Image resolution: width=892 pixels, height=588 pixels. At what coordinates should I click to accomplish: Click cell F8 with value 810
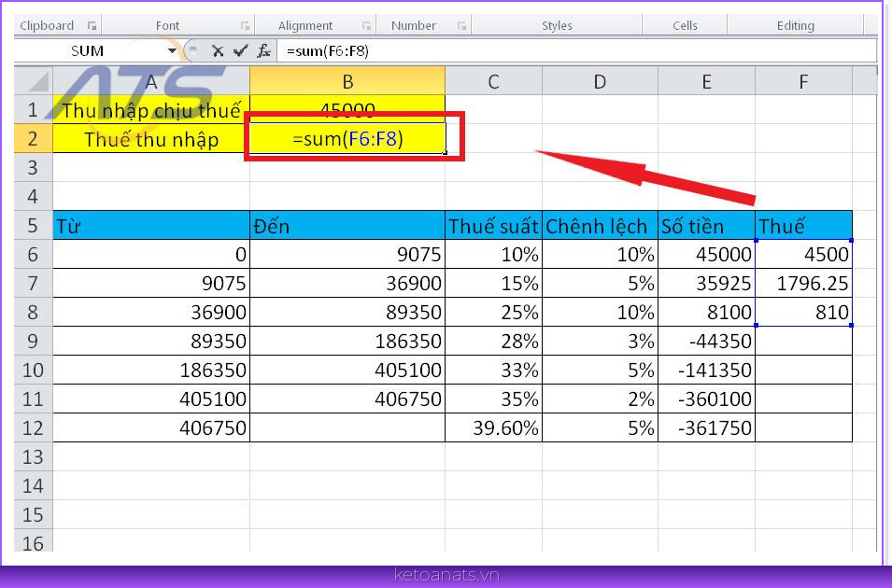[804, 312]
